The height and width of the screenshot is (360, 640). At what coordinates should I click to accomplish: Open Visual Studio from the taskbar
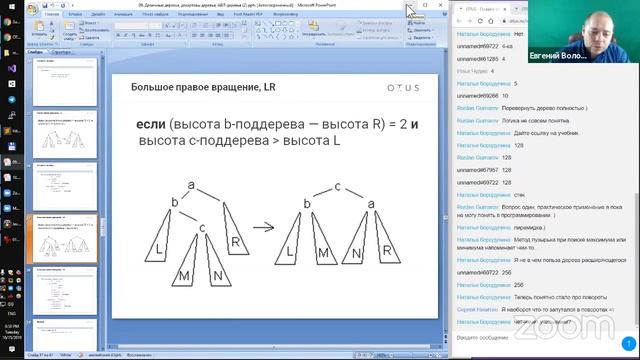click(x=12, y=69)
